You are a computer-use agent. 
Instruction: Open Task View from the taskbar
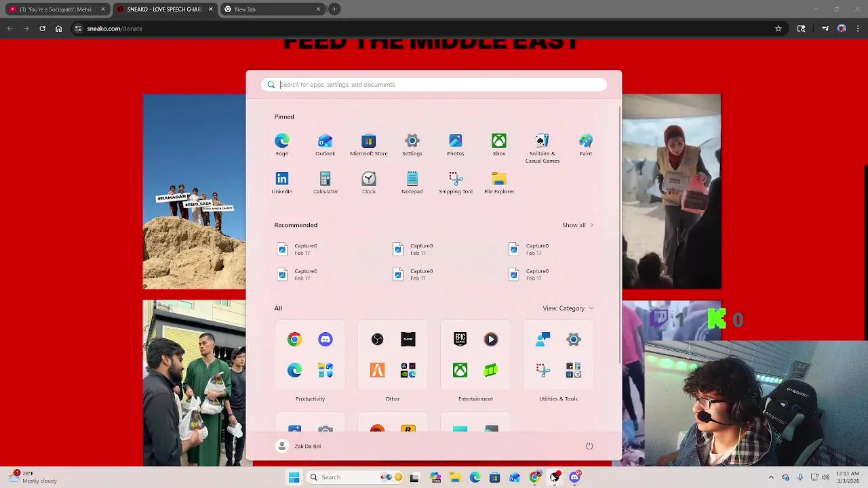pos(414,477)
